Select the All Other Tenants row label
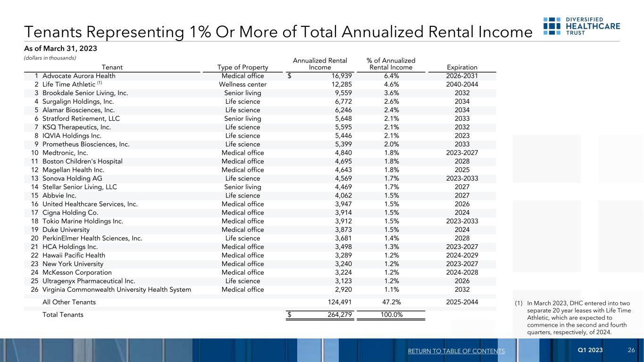Screen dimensions: 644x362 click(69, 302)
